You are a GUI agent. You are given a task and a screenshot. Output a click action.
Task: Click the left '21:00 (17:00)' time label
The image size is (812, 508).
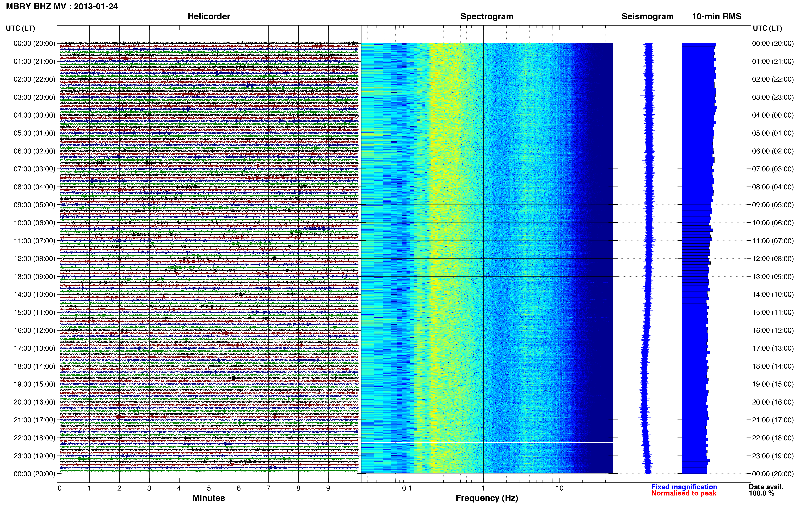coord(34,420)
